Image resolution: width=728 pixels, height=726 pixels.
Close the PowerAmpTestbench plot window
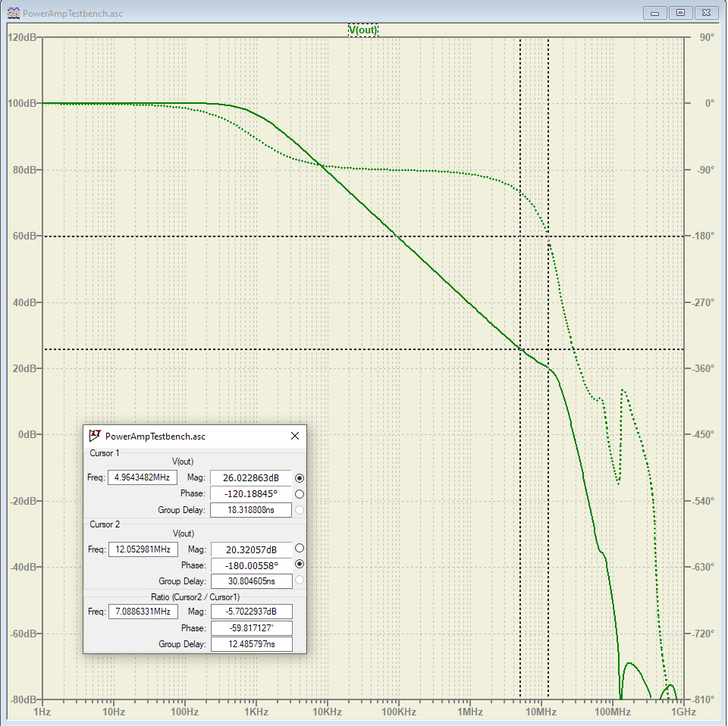706,13
